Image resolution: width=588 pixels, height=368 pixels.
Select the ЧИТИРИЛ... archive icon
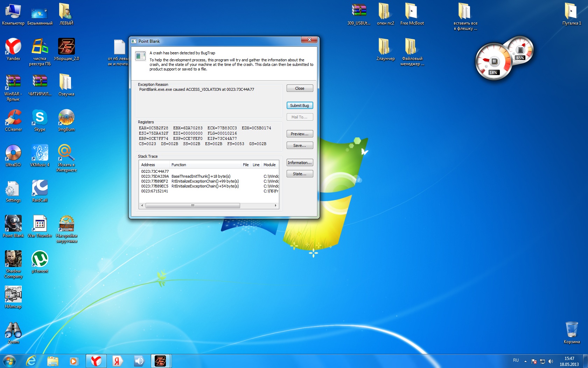click(40, 85)
